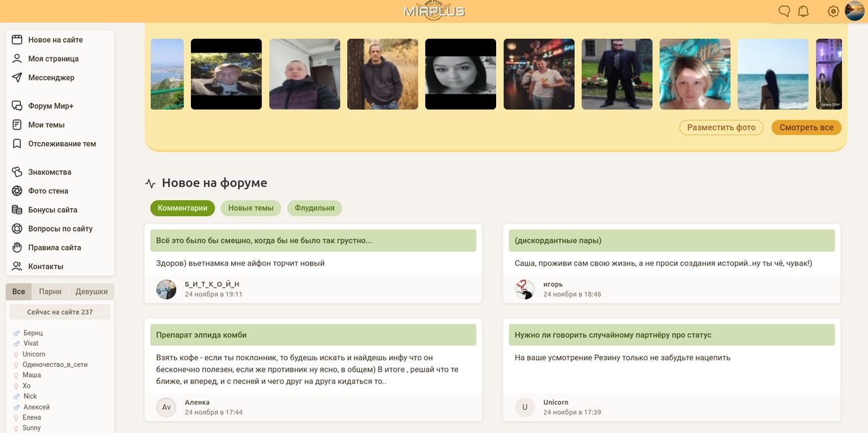Click the Смотреть все button

coord(806,127)
